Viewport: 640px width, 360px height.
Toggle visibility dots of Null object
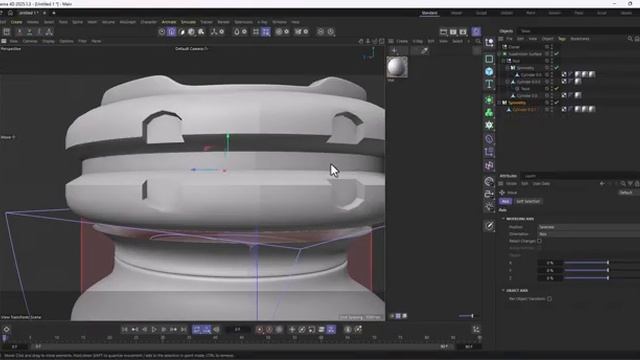[551, 61]
